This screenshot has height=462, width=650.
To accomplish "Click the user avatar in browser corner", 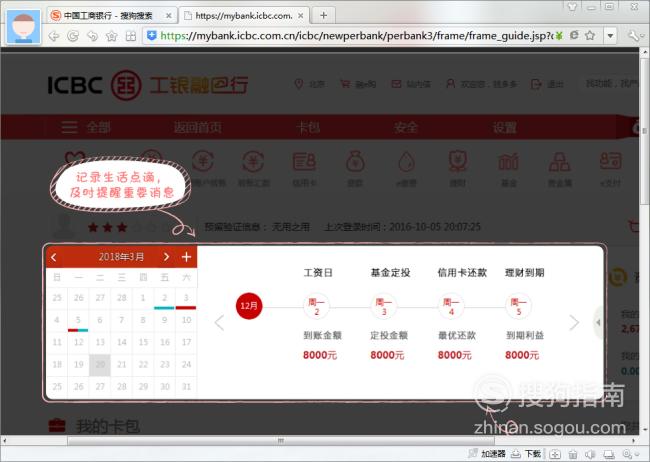I will pyautogui.click(x=23, y=27).
